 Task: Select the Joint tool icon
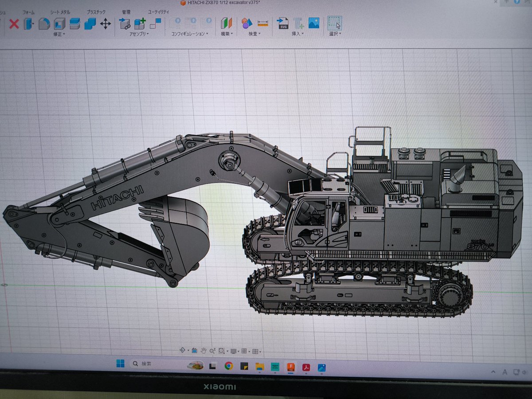point(156,23)
